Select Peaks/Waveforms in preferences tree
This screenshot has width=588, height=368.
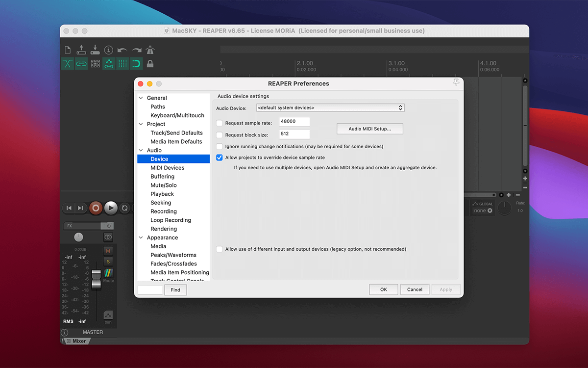coord(173,255)
